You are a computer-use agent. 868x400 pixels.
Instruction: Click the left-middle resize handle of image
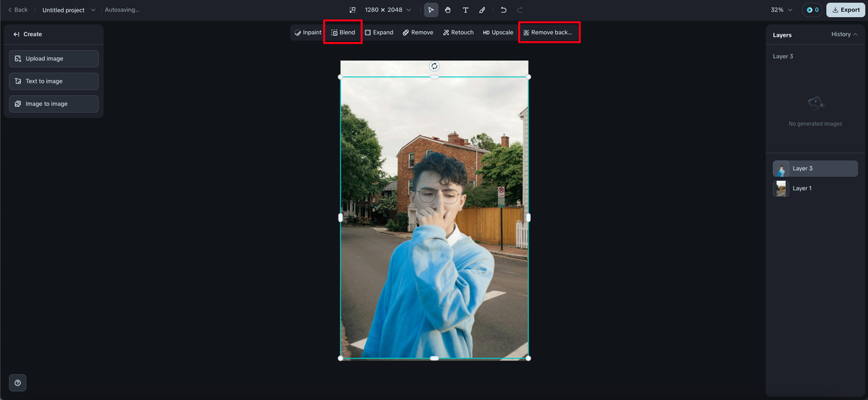coord(340,218)
